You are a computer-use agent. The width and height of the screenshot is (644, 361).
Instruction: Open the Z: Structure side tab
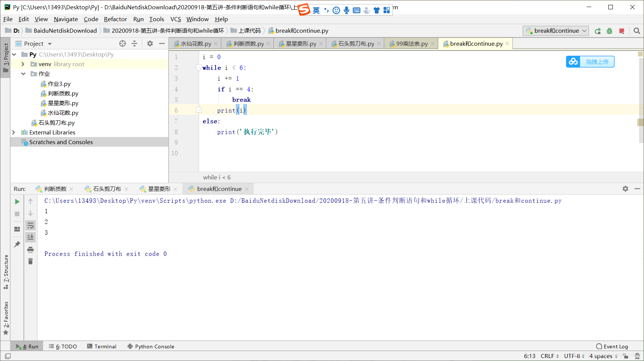(x=6, y=272)
